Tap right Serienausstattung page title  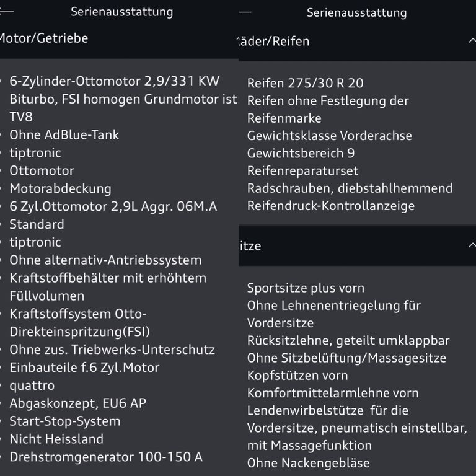[356, 12]
